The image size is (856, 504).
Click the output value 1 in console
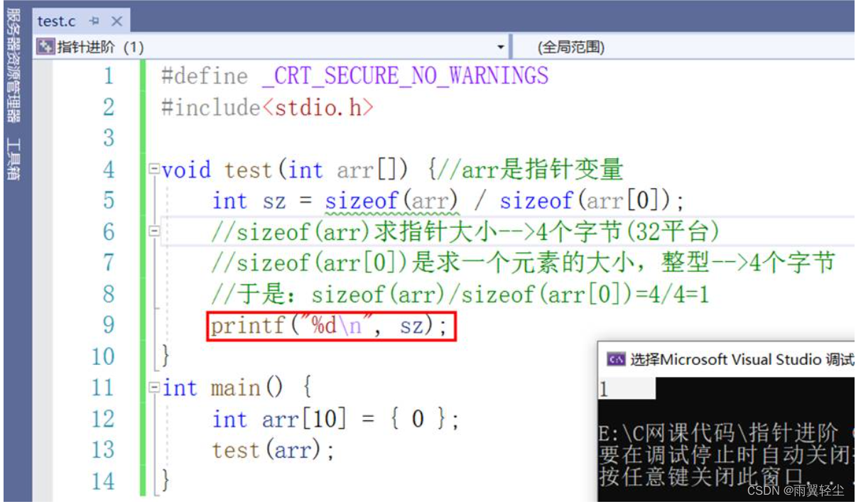(604, 389)
